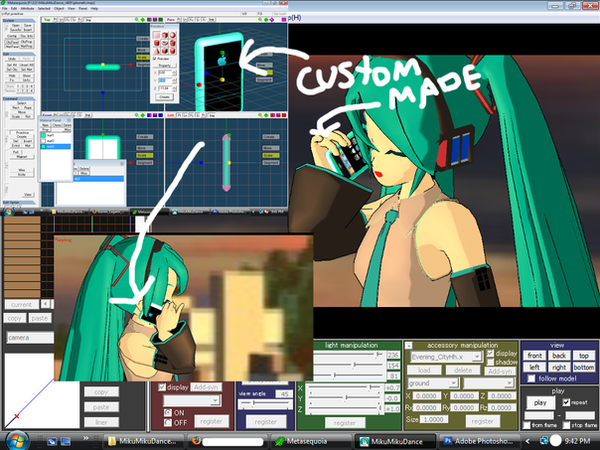Viewport: 600px width, 450px height.
Task: Toggle display checkbox in accessory manipulation
Action: (x=490, y=353)
